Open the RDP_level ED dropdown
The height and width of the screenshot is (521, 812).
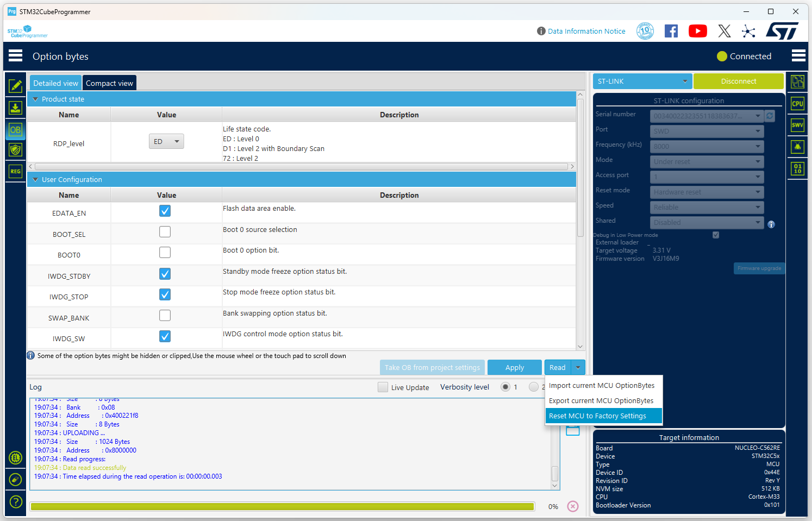tap(166, 141)
